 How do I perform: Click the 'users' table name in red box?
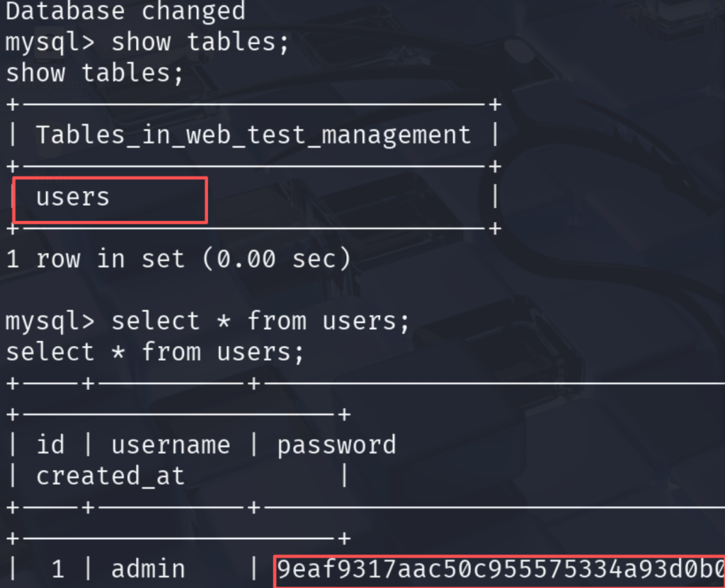(x=73, y=197)
